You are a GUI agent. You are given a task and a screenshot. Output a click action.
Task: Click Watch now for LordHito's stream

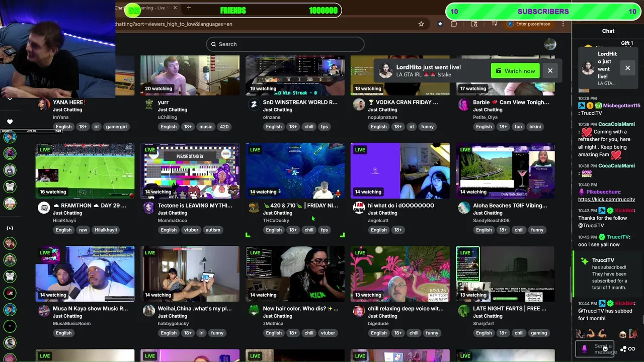point(515,71)
